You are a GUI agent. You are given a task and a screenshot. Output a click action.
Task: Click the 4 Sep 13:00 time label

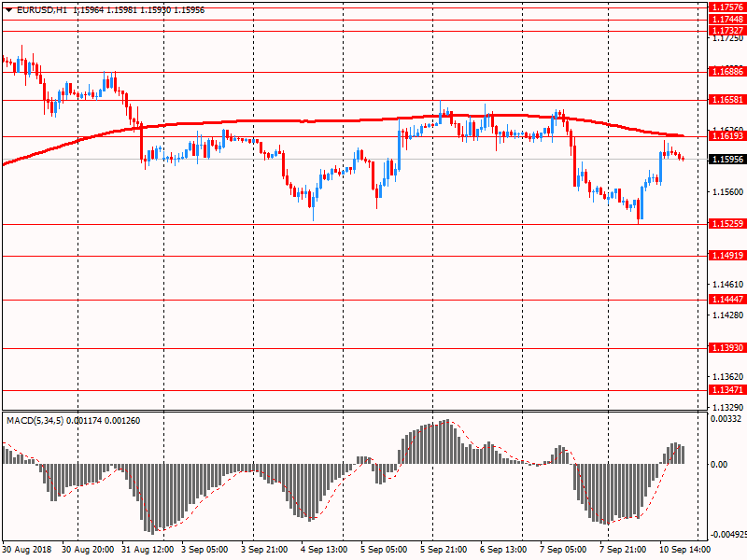(x=323, y=551)
